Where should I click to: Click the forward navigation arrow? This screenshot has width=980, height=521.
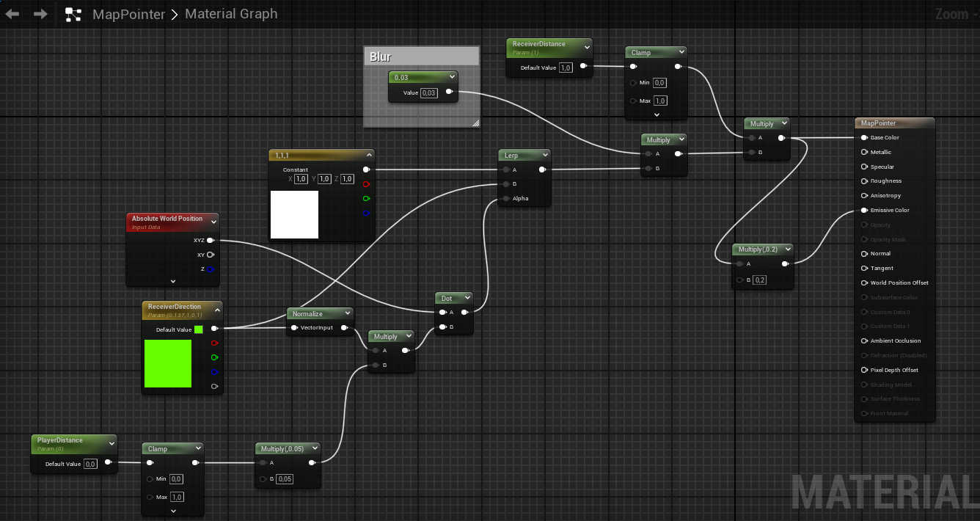pos(40,14)
